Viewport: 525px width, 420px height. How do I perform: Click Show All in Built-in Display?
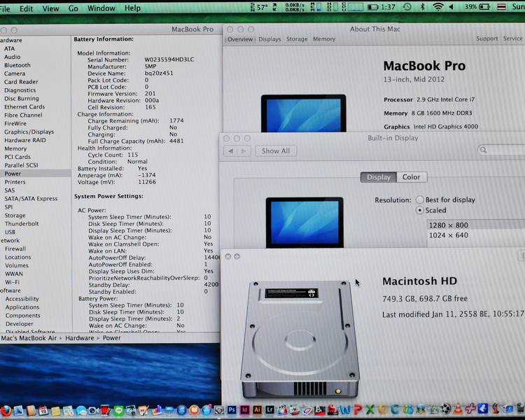click(276, 151)
